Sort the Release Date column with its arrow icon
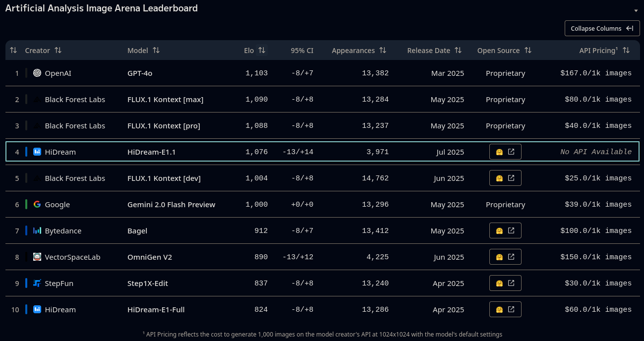The height and width of the screenshot is (341, 644). tap(458, 50)
